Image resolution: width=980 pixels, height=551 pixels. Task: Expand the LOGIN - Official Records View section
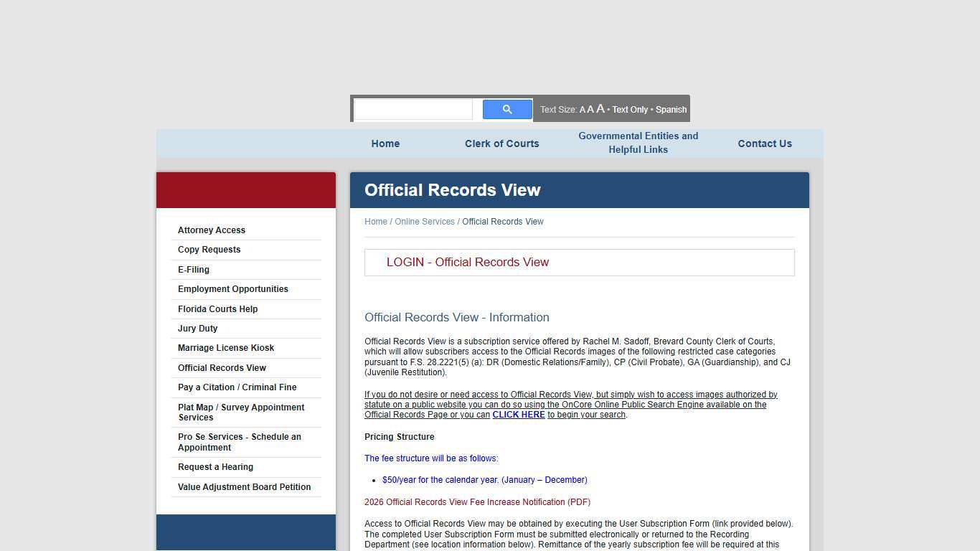click(x=468, y=262)
